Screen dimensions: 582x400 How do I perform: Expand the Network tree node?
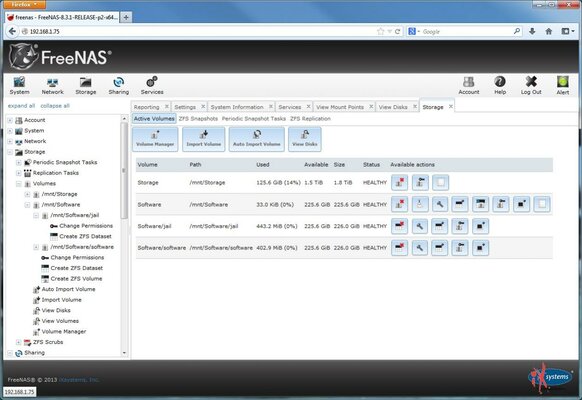coord(10,141)
